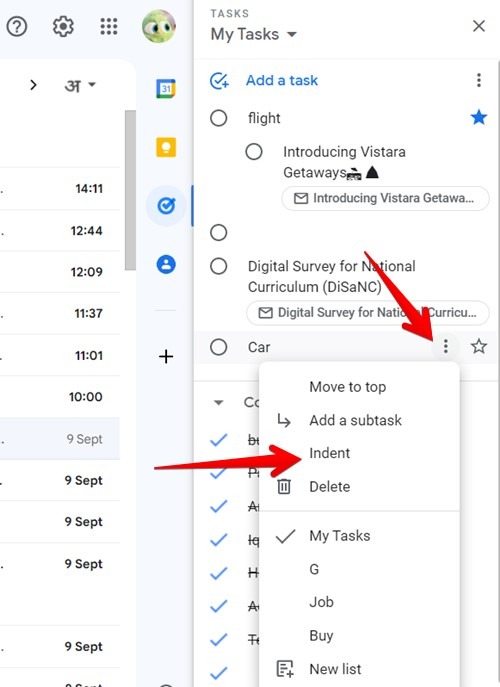
Task: Open Google Keep in the side panel
Action: tap(166, 147)
